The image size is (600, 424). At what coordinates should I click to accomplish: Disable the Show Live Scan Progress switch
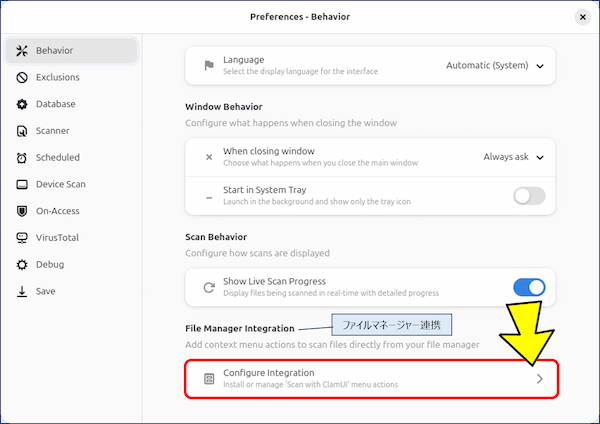click(529, 287)
